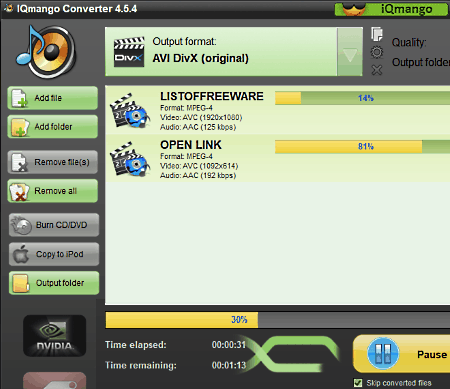This screenshot has width=450, height=389.
Task: Click the Remove file(s) button
Action: (53, 162)
